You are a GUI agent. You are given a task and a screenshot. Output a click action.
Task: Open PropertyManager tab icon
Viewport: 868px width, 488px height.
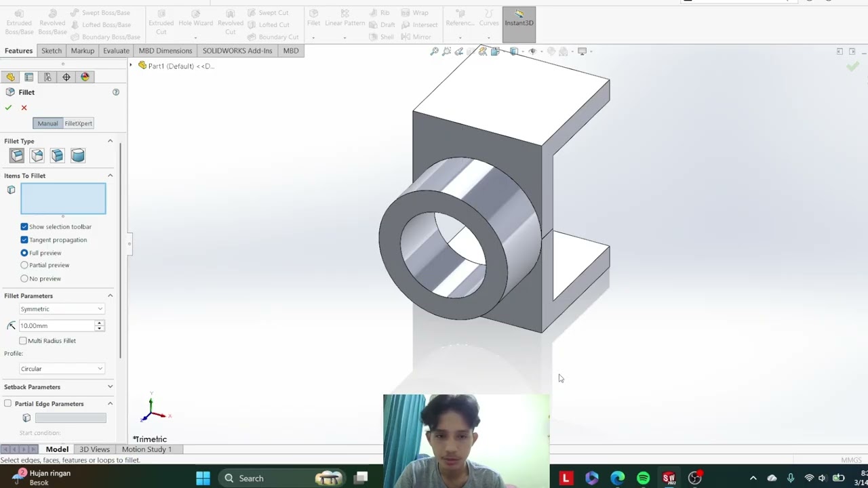point(29,77)
